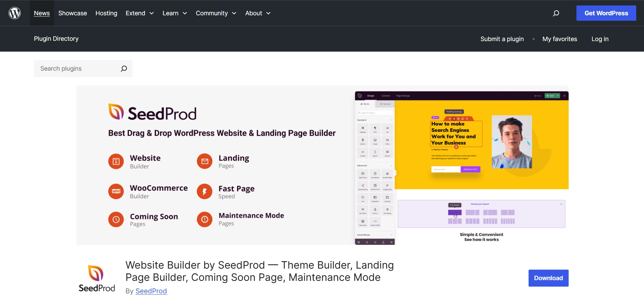The width and height of the screenshot is (644, 308).
Task: Click the 'Best Drag & Drop WordPress Website' tagline
Action: (222, 133)
